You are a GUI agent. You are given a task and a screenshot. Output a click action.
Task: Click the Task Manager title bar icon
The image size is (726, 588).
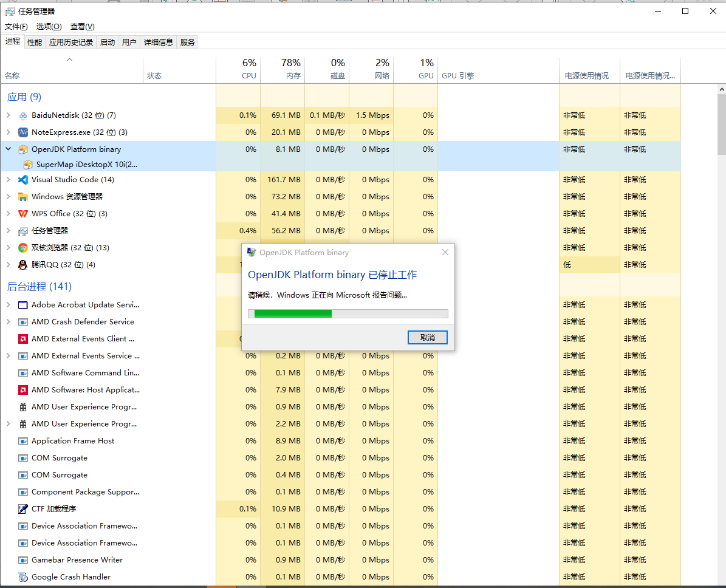pos(10,11)
